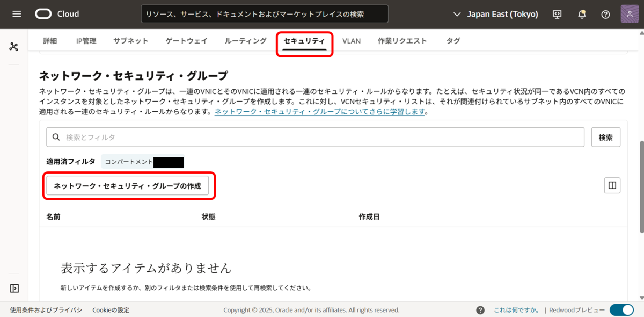Open Cloud Shell developer tools icon
Viewport: 644px width, 317px height.
click(557, 15)
